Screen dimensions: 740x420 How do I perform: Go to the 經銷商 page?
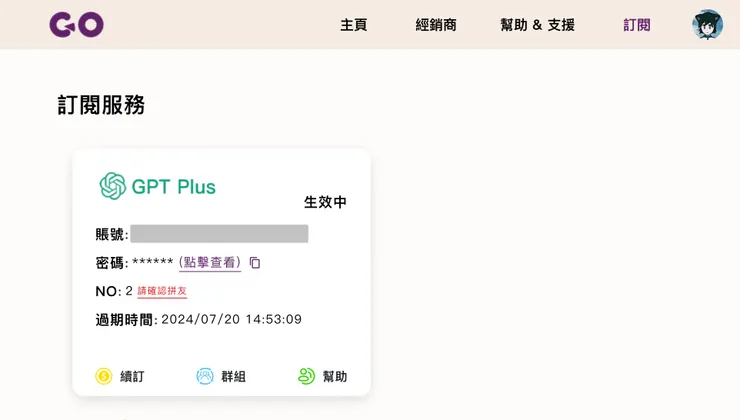pyautogui.click(x=436, y=25)
